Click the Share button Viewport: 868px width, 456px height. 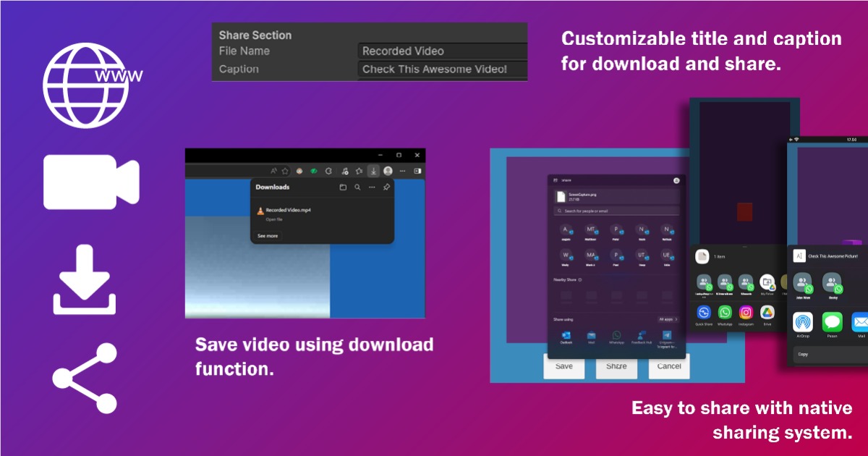click(x=616, y=366)
